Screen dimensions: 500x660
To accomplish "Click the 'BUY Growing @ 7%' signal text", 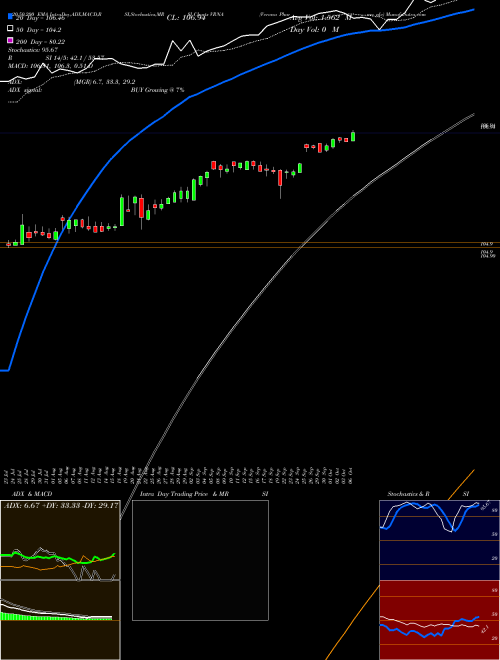I will 157,90.
